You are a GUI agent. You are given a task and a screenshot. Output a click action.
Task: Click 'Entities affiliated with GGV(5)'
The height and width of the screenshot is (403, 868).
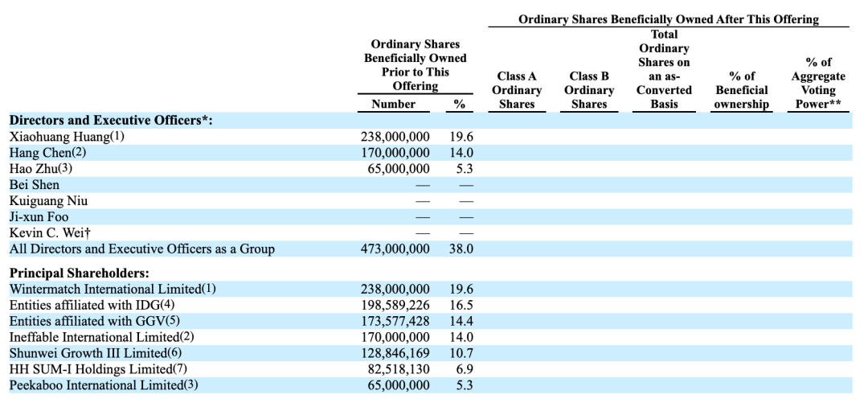(x=95, y=321)
